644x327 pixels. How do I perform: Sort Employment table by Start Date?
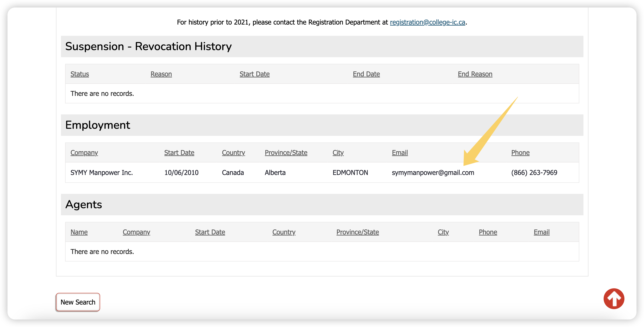179,153
